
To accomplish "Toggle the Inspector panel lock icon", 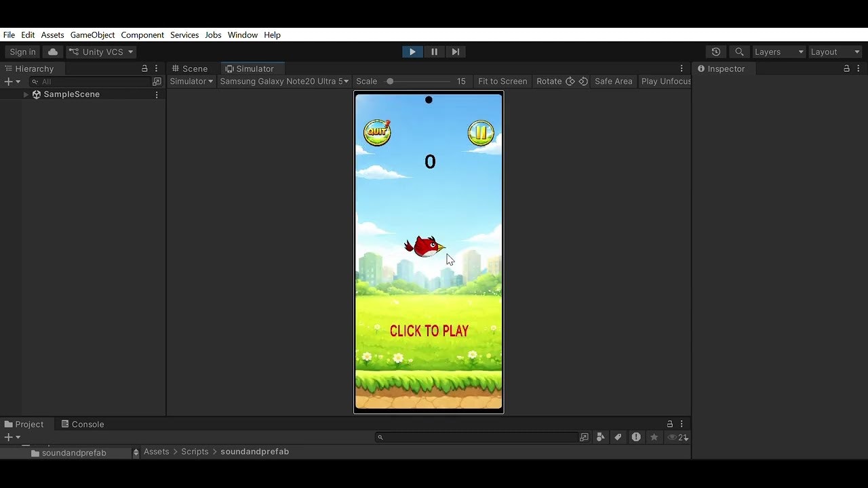I will pyautogui.click(x=846, y=68).
